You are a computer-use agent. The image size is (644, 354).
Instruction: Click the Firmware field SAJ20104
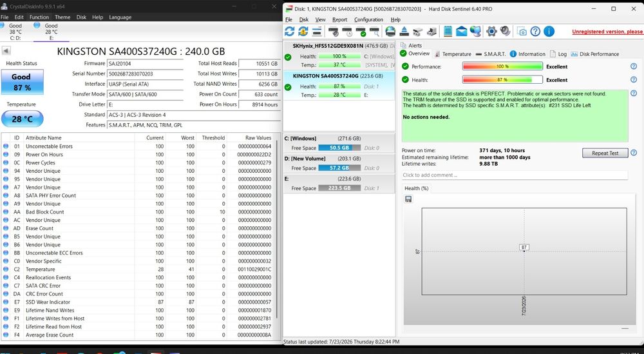(x=145, y=63)
